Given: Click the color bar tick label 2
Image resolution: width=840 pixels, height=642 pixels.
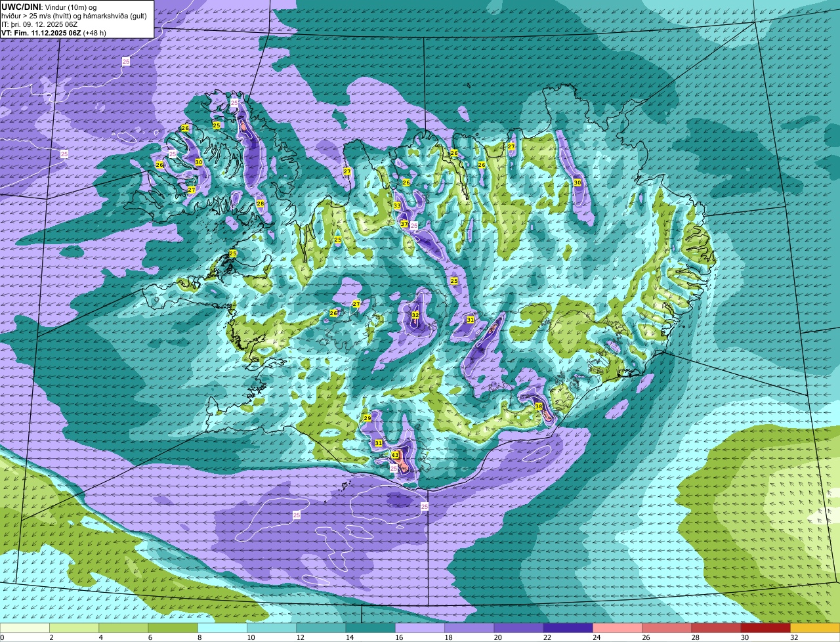Looking at the screenshot, I should pos(51,637).
